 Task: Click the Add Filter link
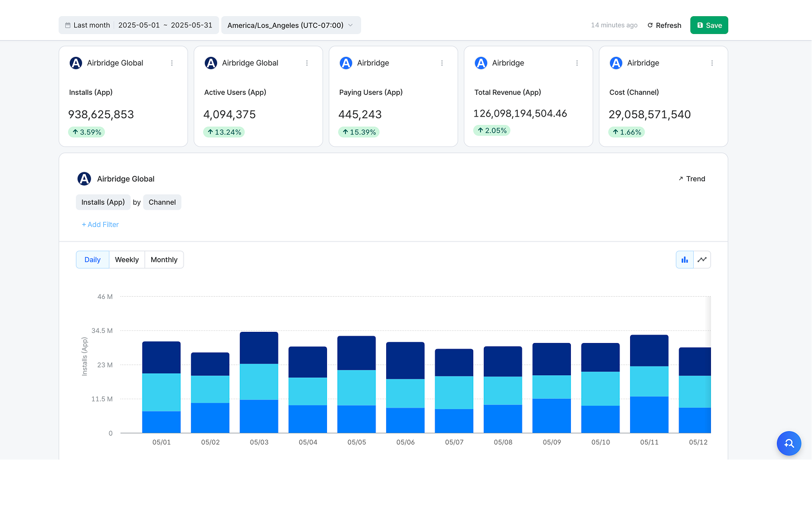(100, 225)
